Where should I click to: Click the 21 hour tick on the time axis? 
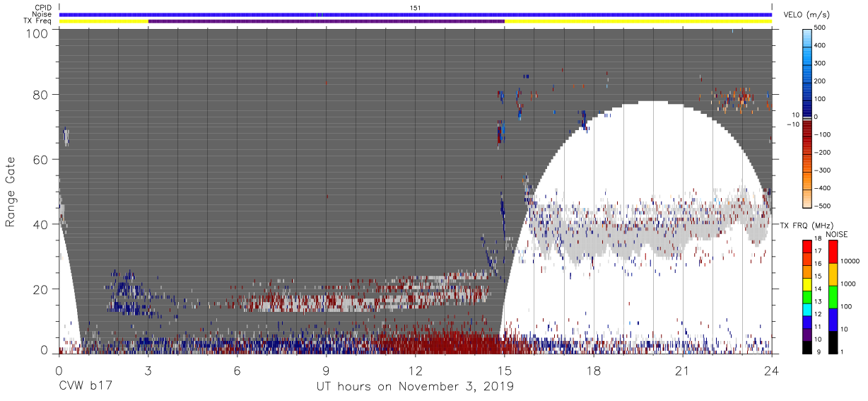pos(683,370)
